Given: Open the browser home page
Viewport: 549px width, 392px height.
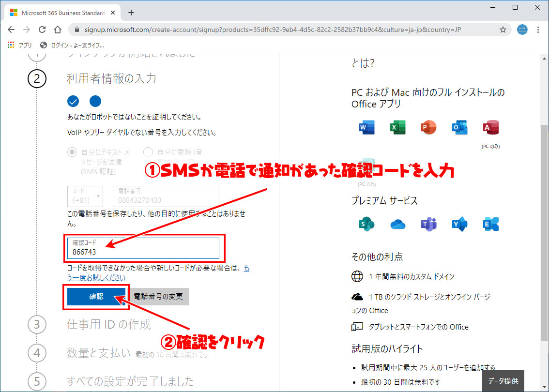Looking at the screenshot, I should pyautogui.click(x=58, y=30).
